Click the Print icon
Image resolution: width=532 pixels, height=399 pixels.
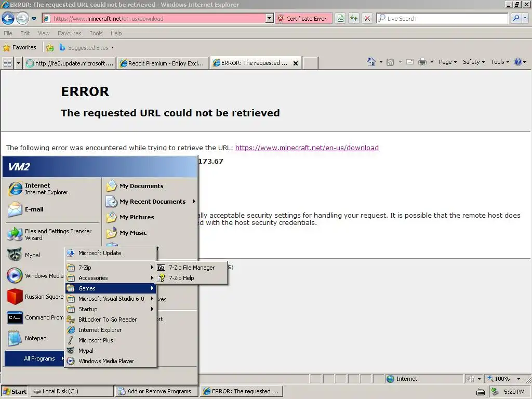422,62
